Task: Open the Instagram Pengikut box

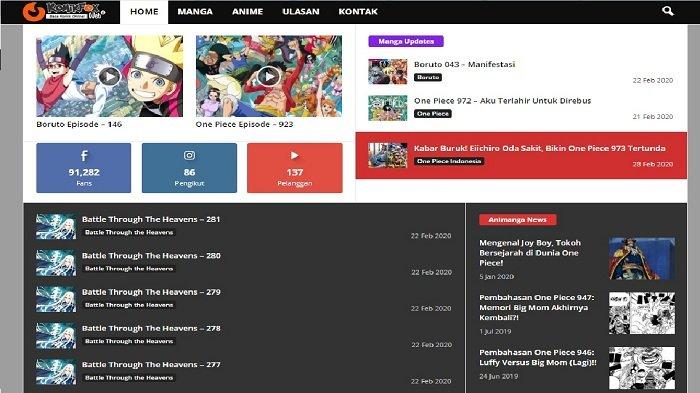Action: pyautogui.click(x=189, y=168)
